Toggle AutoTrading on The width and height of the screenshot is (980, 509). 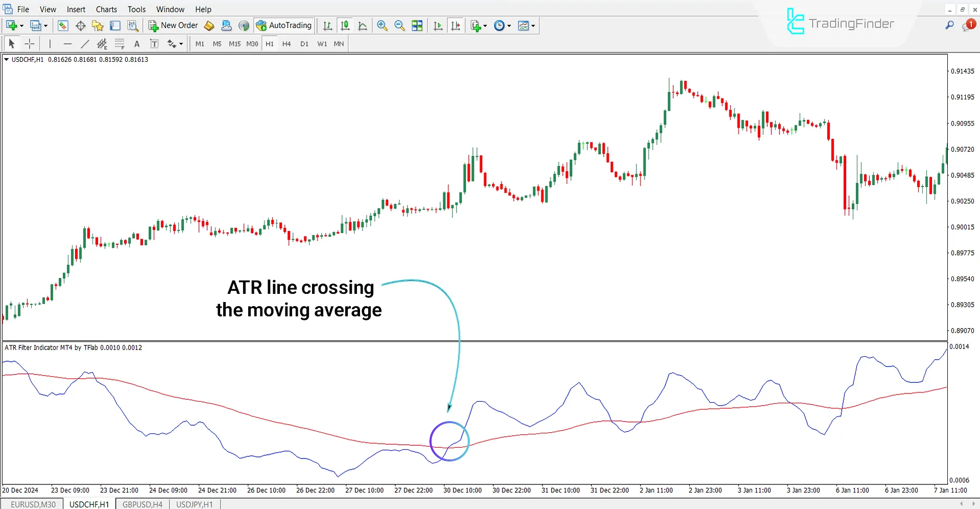coord(284,25)
